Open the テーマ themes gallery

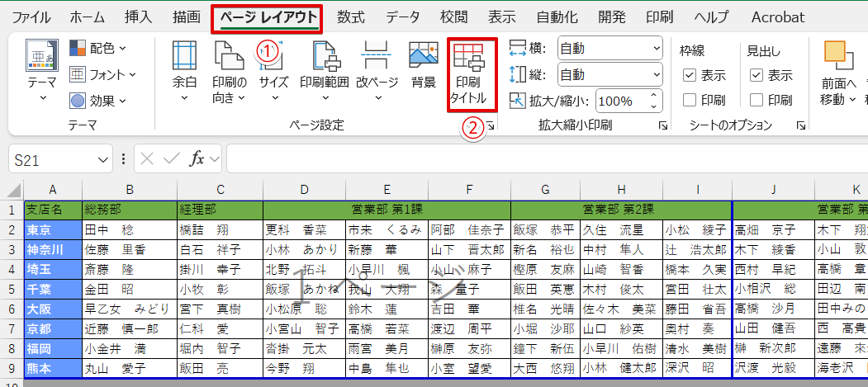point(42,72)
